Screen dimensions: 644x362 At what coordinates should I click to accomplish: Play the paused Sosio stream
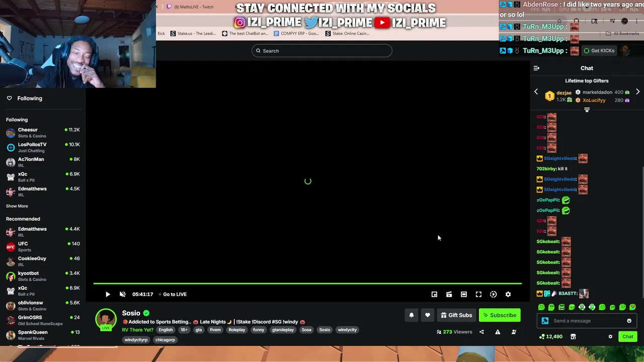[108, 294]
